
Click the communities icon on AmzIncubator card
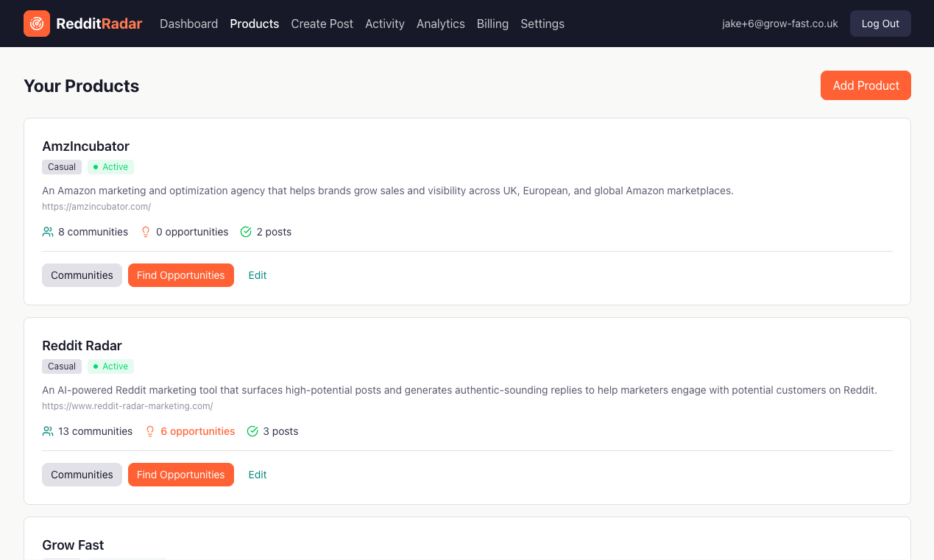click(47, 231)
